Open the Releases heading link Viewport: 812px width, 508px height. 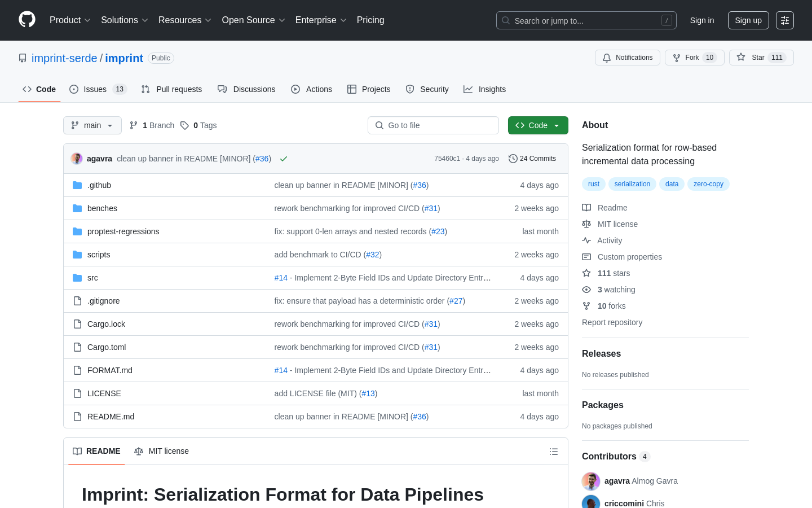601,354
